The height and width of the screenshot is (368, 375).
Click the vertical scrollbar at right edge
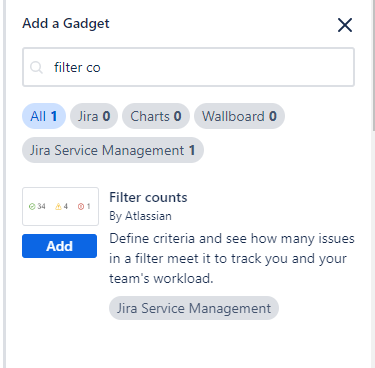(373, 65)
